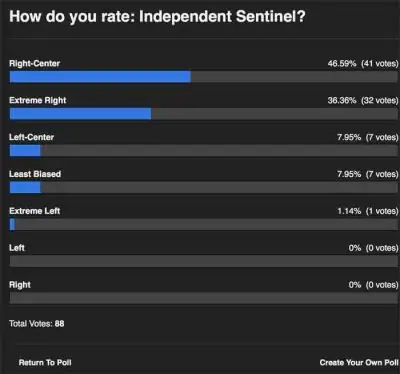Click the 46.59% (41 votes) text
Image resolution: width=400 pixels, height=374 pixels.
pos(363,63)
